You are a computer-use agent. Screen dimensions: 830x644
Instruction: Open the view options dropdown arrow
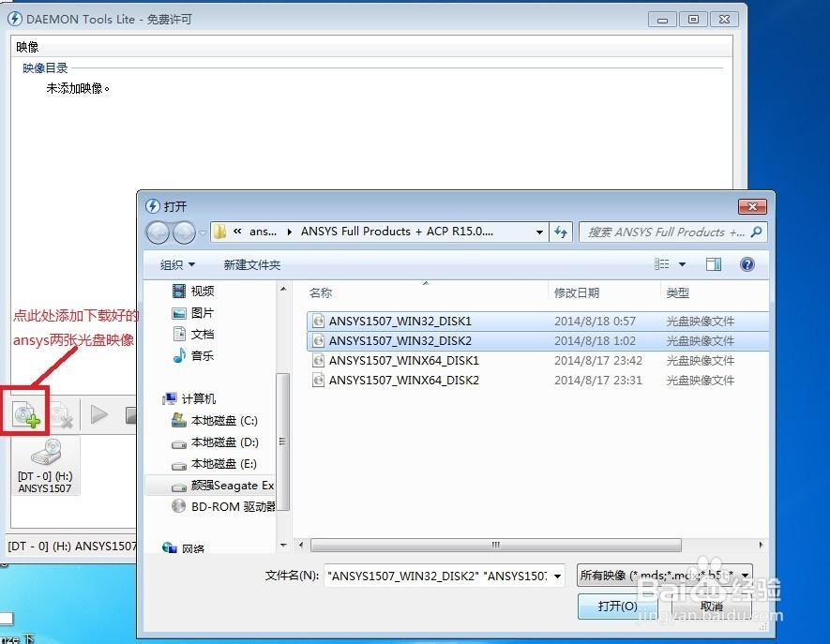click(683, 264)
